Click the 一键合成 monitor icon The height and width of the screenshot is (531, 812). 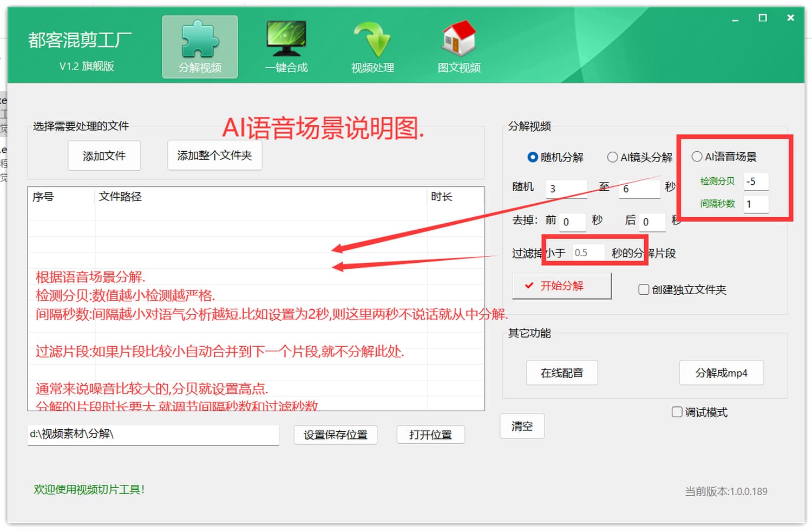286,47
